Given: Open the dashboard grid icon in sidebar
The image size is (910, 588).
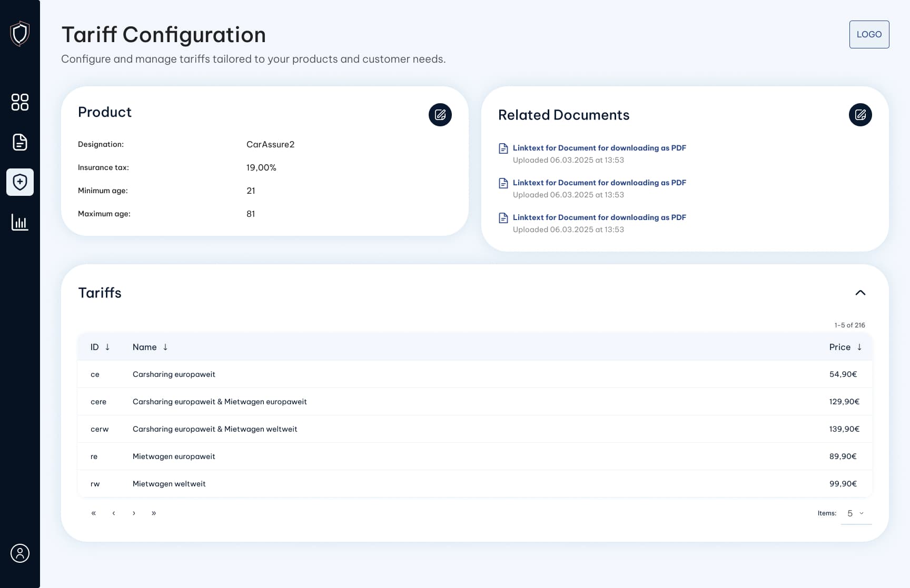Looking at the screenshot, I should click(20, 103).
